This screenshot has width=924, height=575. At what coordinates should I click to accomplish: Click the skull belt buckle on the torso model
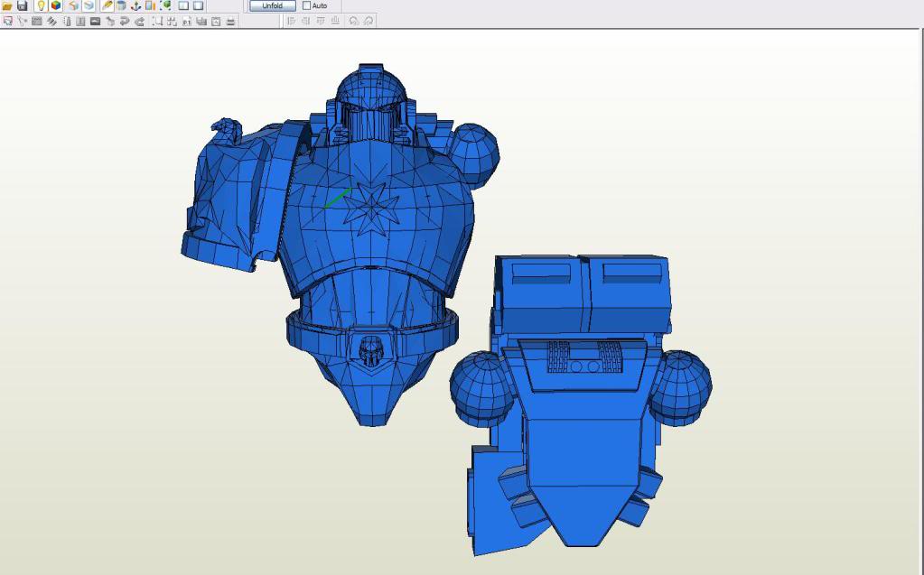[371, 351]
